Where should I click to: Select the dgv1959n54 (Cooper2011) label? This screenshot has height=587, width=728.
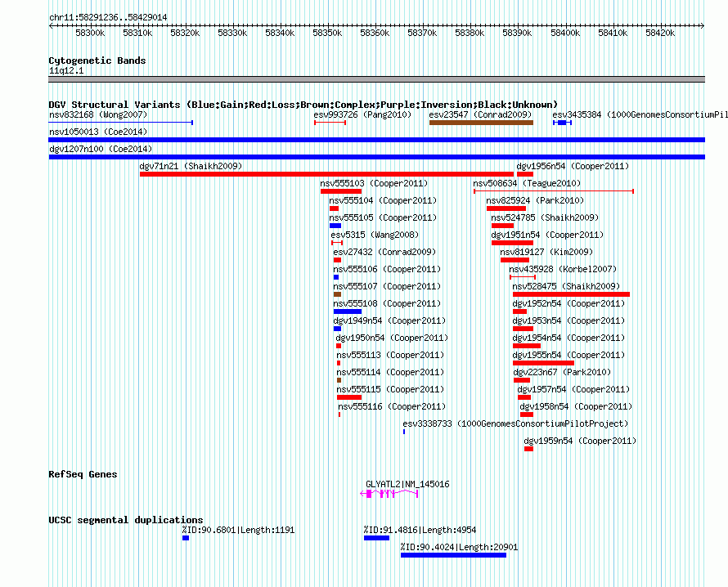581,441
